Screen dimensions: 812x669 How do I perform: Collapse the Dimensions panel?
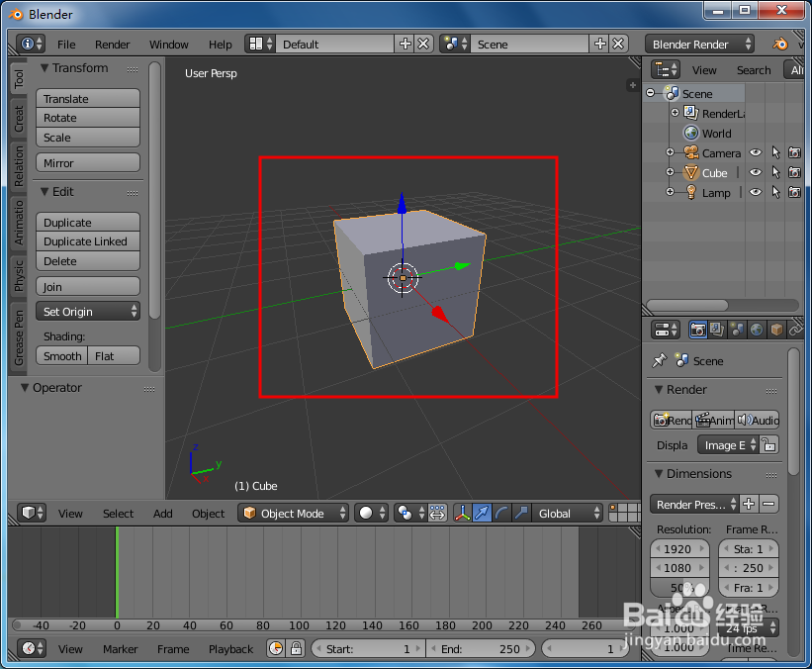click(659, 474)
